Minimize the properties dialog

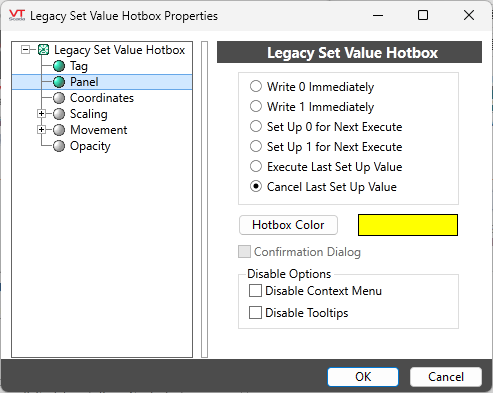click(x=378, y=15)
